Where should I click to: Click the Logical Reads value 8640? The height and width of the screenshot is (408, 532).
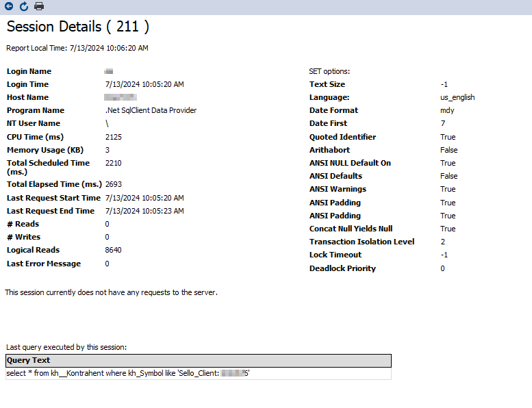pyautogui.click(x=114, y=250)
